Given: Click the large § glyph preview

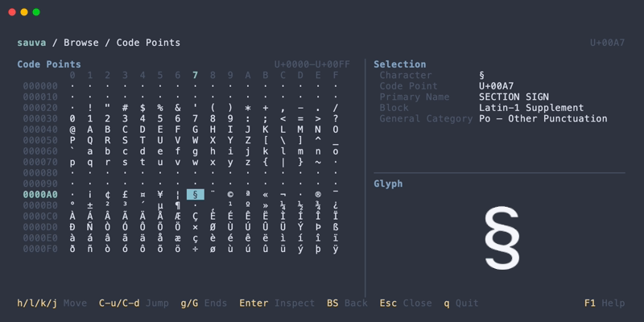Looking at the screenshot, I should click(x=502, y=237).
